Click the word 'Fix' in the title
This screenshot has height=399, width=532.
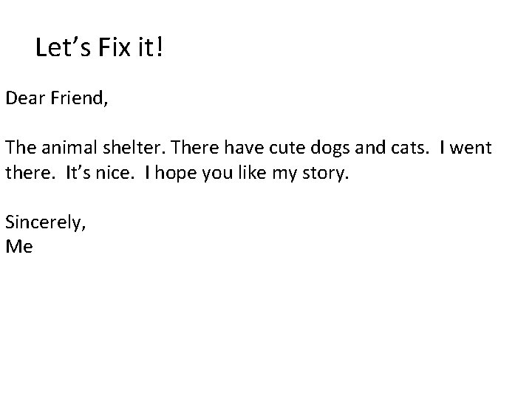click(x=115, y=47)
